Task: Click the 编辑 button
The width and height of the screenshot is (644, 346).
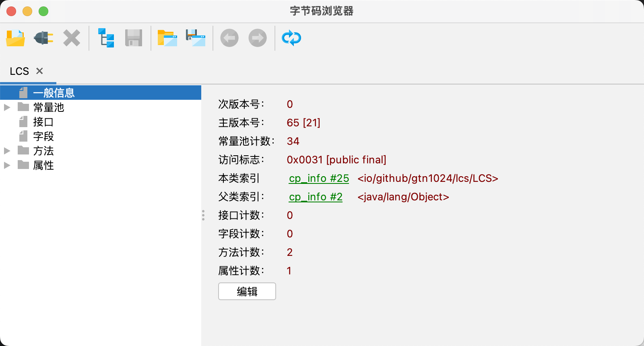Action: pos(247,291)
